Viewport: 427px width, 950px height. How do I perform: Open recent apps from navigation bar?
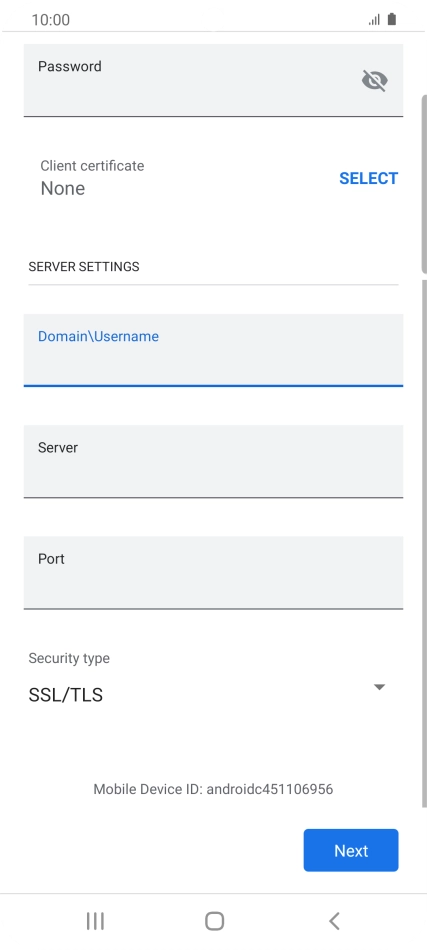[x=95, y=921]
